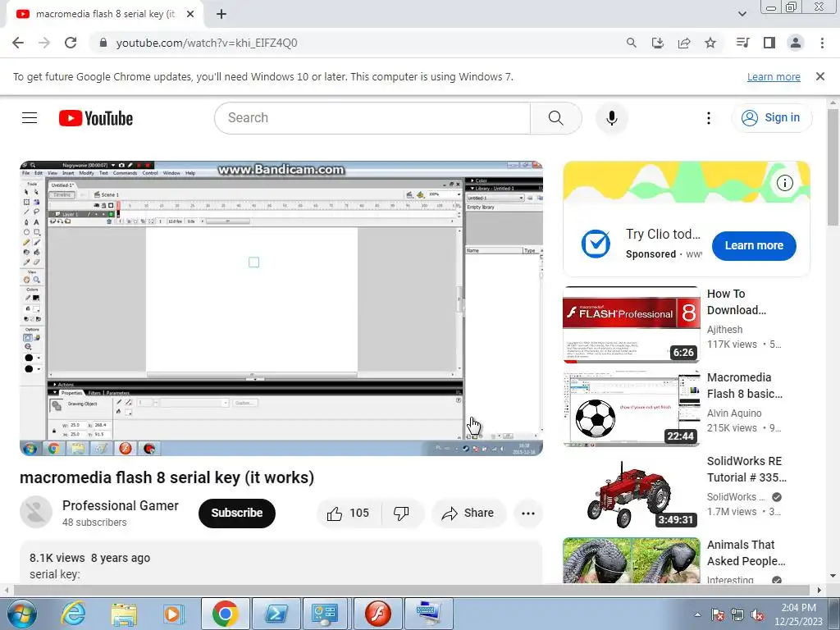Click the 8.1K views 8 years ago description
840x630 pixels.
pos(90,558)
